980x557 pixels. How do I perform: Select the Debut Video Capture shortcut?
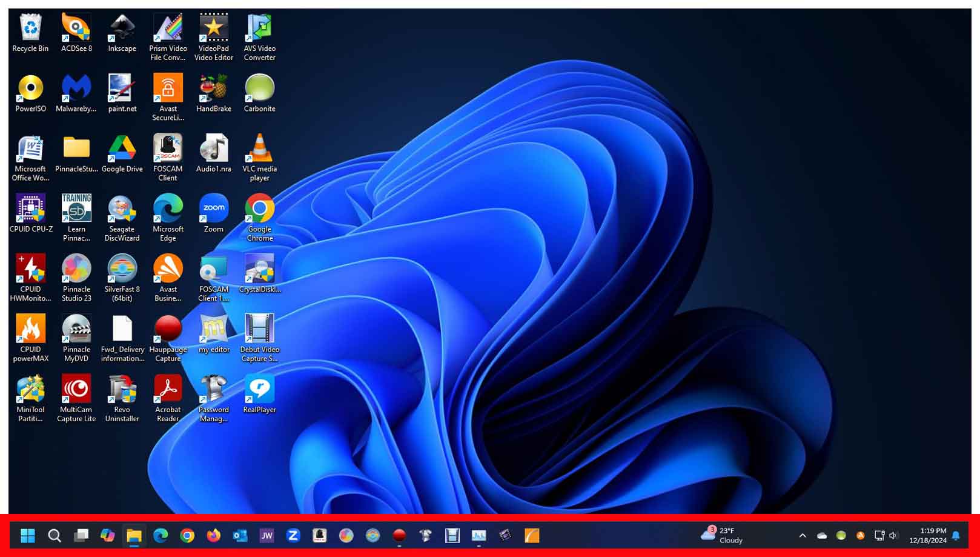coord(259,338)
